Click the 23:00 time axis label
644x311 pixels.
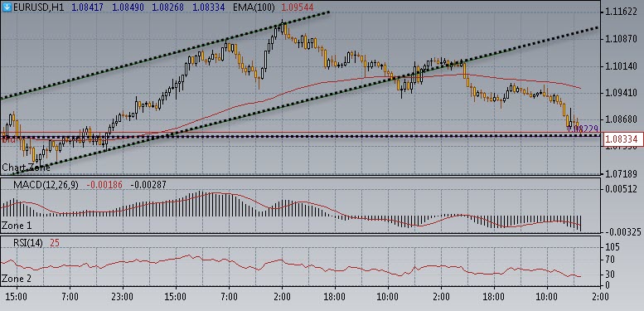[123, 297]
